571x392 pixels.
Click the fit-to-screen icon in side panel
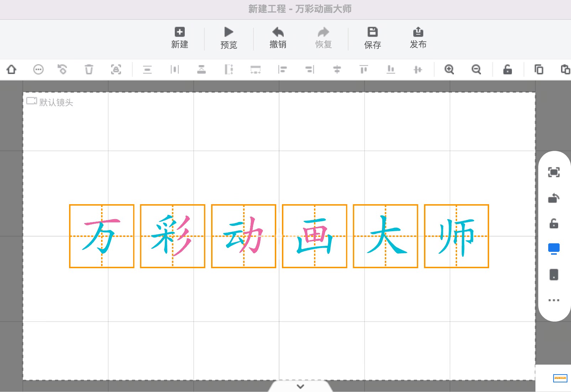(554, 173)
